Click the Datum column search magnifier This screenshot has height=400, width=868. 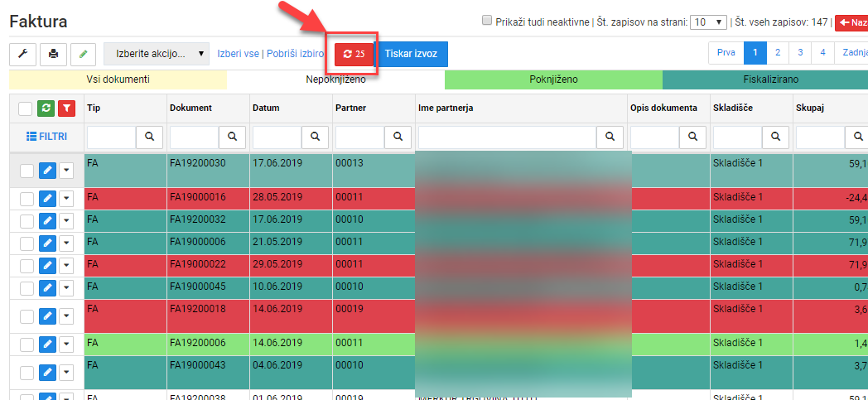pyautogui.click(x=315, y=137)
